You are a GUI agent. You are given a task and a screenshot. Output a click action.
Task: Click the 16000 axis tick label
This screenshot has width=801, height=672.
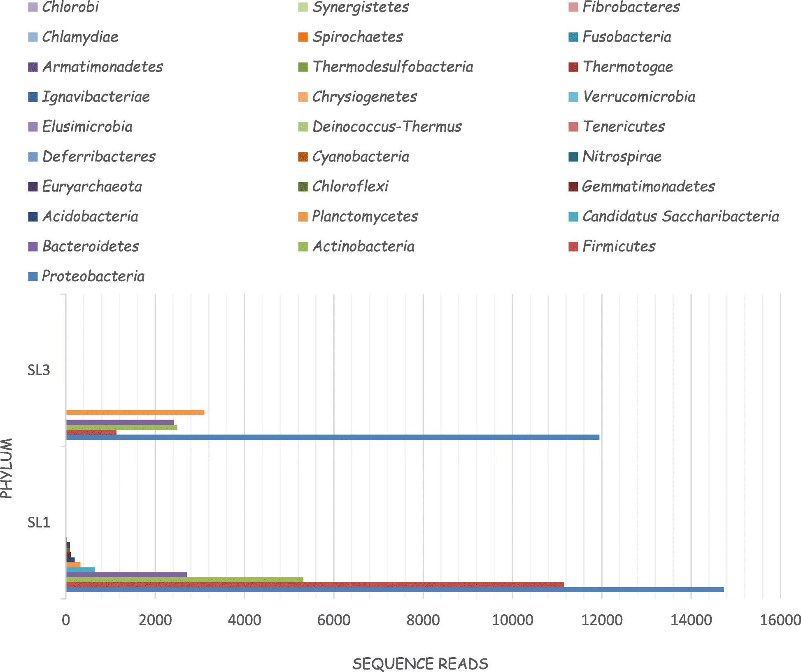pyautogui.click(x=780, y=620)
